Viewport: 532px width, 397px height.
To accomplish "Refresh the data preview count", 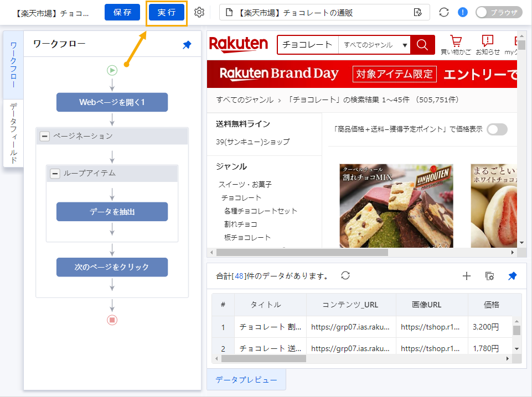I will (345, 275).
